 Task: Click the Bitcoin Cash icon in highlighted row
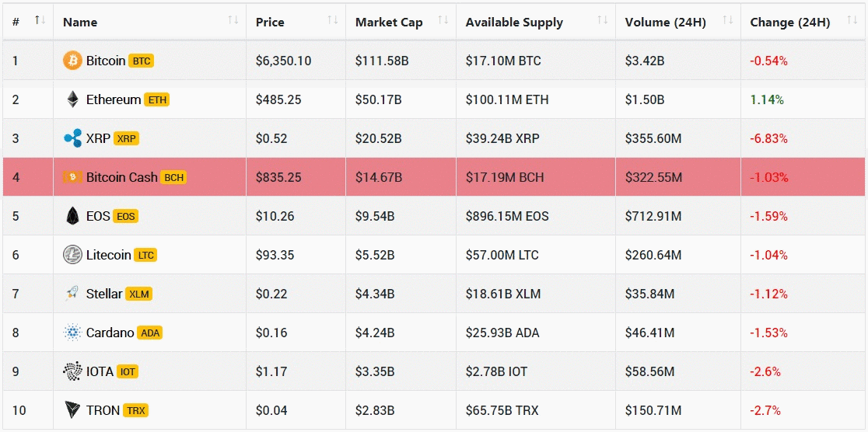coord(72,177)
